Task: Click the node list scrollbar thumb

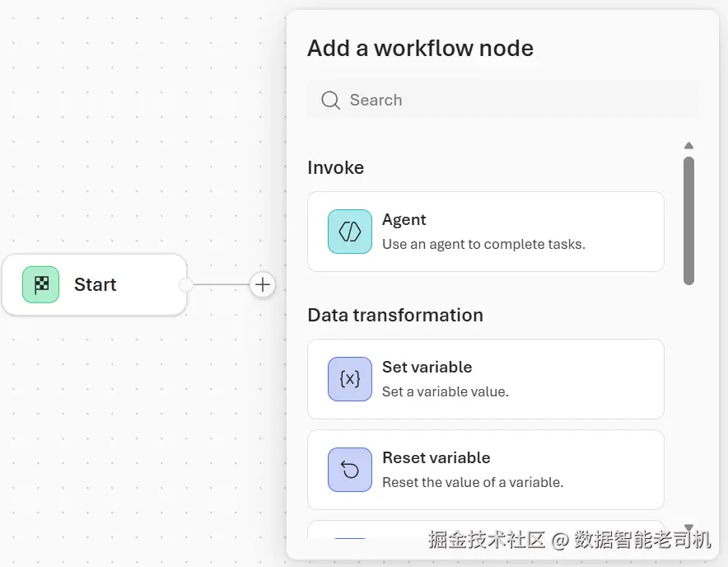Action: (x=688, y=221)
